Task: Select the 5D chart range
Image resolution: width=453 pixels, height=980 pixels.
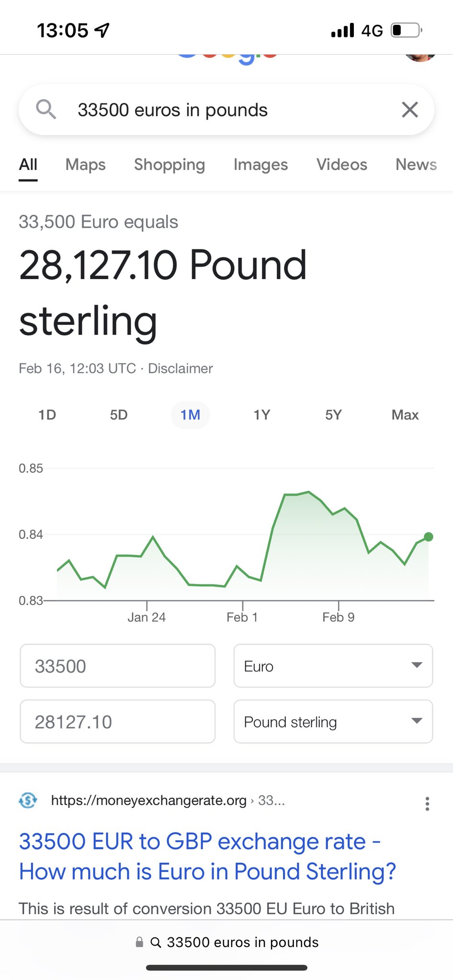Action: tap(119, 415)
